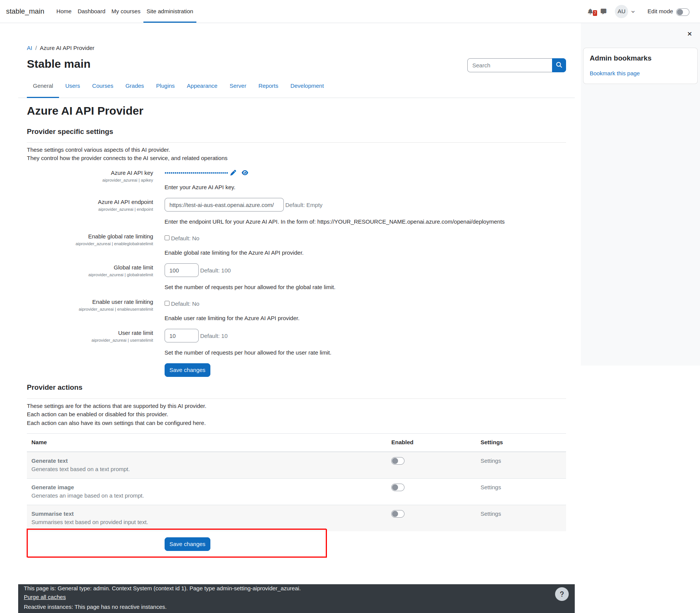
Task: Toggle the Summarise text action on
Action: 398,514
